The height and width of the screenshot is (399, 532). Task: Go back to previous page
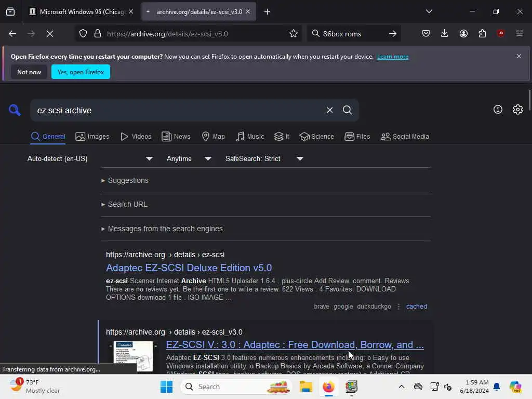coord(12,34)
